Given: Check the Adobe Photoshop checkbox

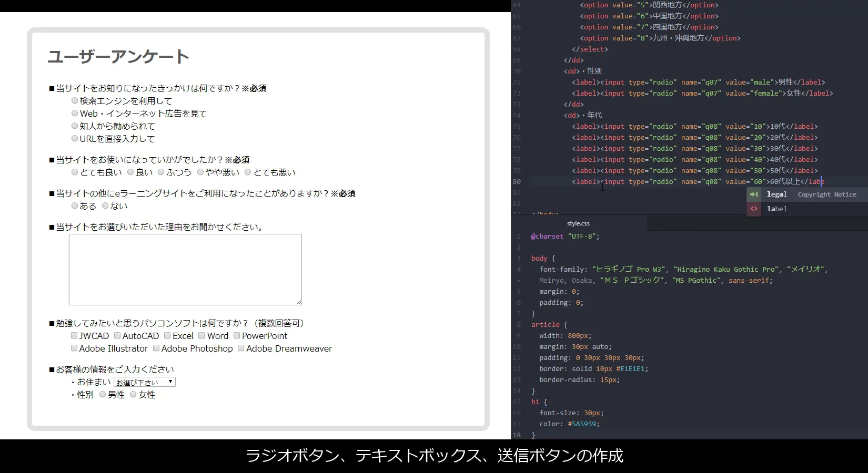Looking at the screenshot, I should click(x=156, y=348).
